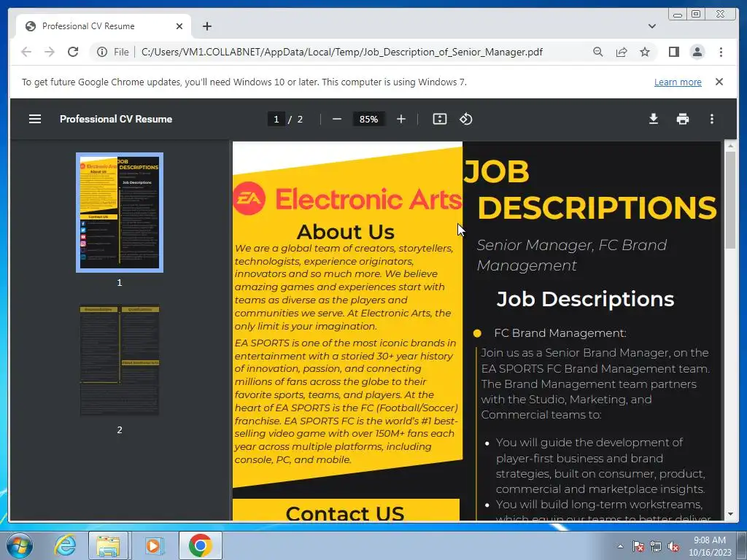
Task: Select page 2 thumbnail
Action: click(120, 360)
